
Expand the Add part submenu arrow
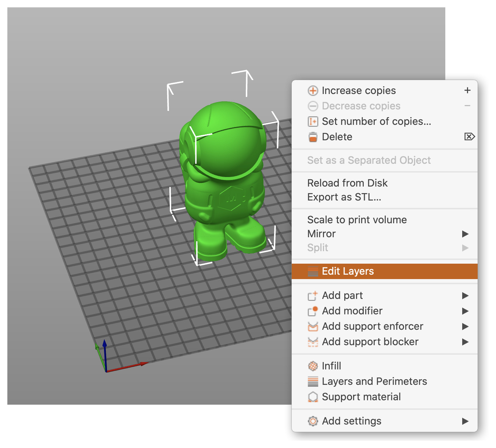(x=465, y=296)
